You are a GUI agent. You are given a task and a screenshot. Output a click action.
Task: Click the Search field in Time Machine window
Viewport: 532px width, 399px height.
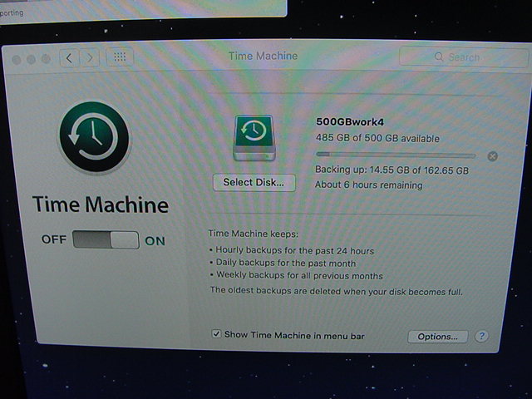click(x=463, y=57)
